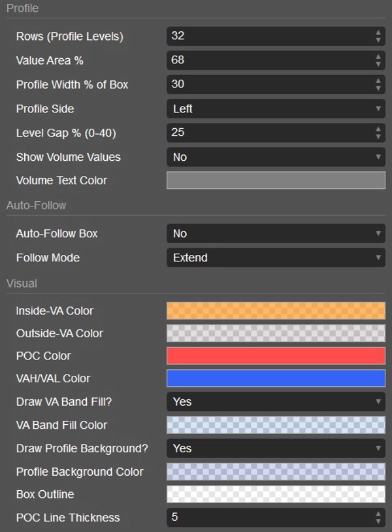Change the red POC Color swatch

274,356
